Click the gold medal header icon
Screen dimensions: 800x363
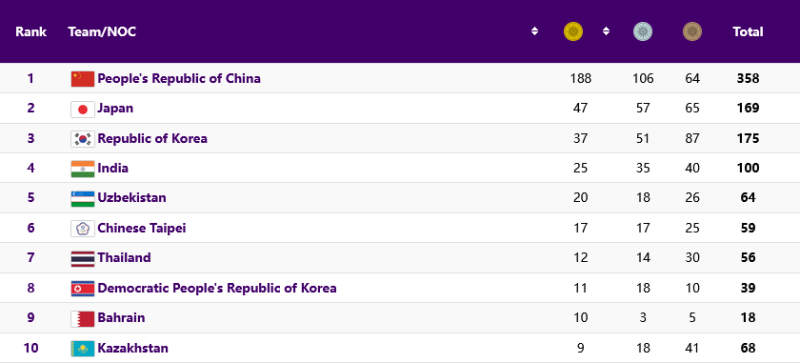(x=573, y=32)
